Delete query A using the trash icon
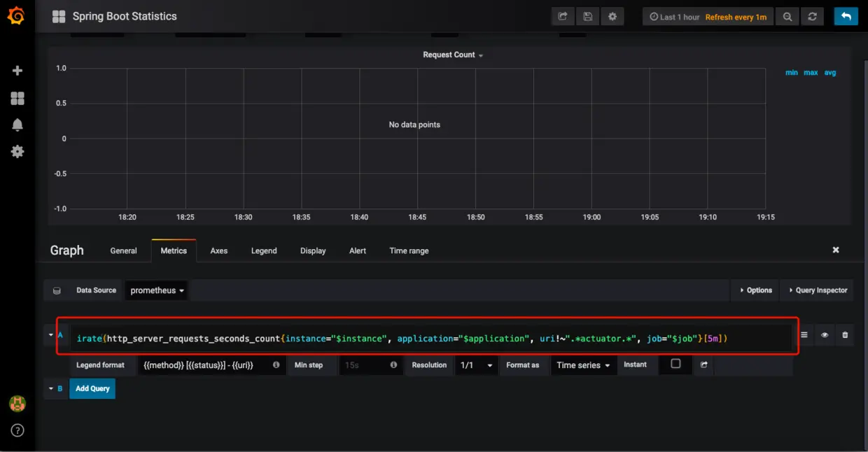The height and width of the screenshot is (452, 868). (x=845, y=335)
